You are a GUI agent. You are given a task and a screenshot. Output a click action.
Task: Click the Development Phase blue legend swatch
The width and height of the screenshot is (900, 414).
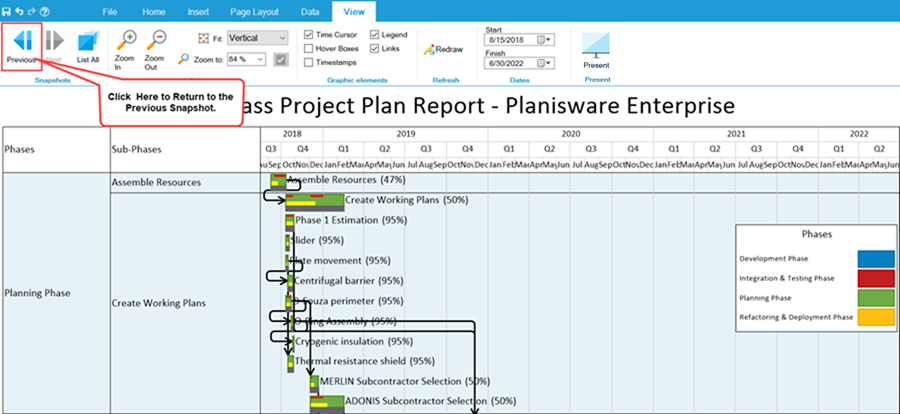pyautogui.click(x=875, y=259)
